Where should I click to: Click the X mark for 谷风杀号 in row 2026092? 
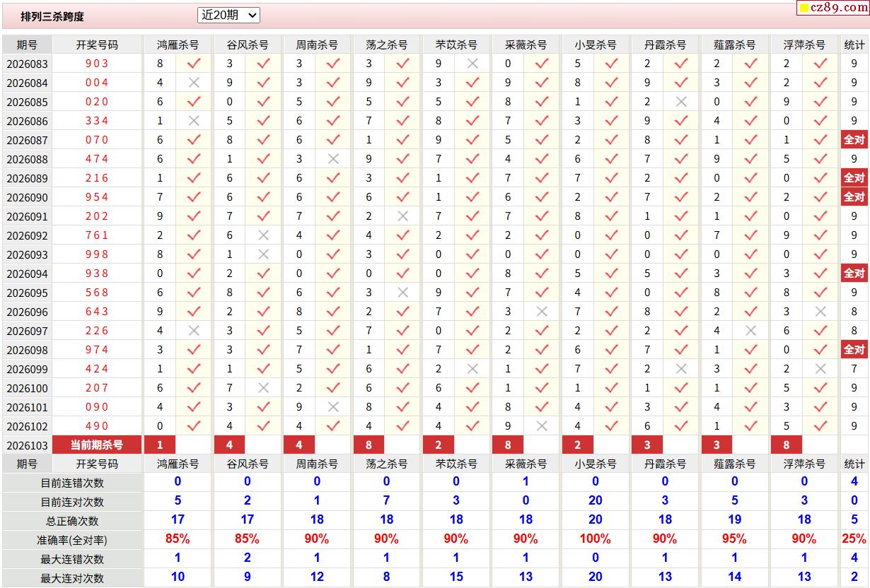(x=264, y=235)
